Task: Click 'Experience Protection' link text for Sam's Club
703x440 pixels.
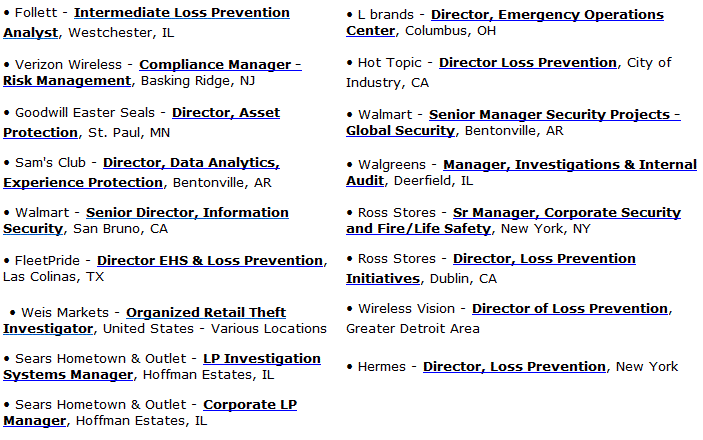Action: click(83, 183)
